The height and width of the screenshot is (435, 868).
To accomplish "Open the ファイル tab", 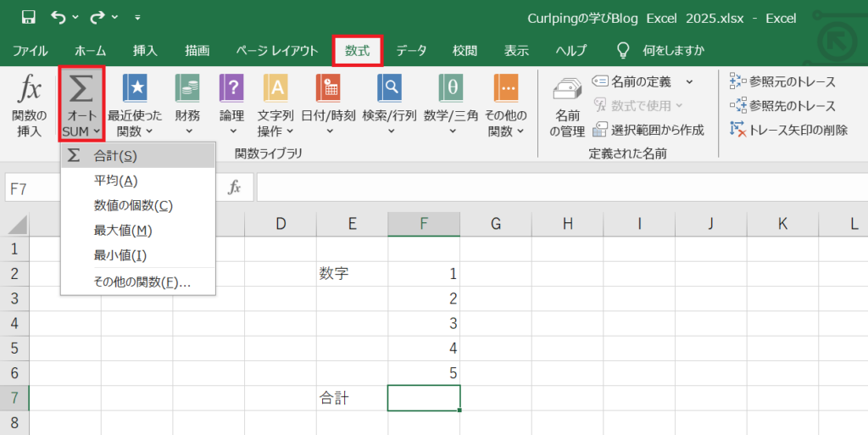I will [x=31, y=51].
